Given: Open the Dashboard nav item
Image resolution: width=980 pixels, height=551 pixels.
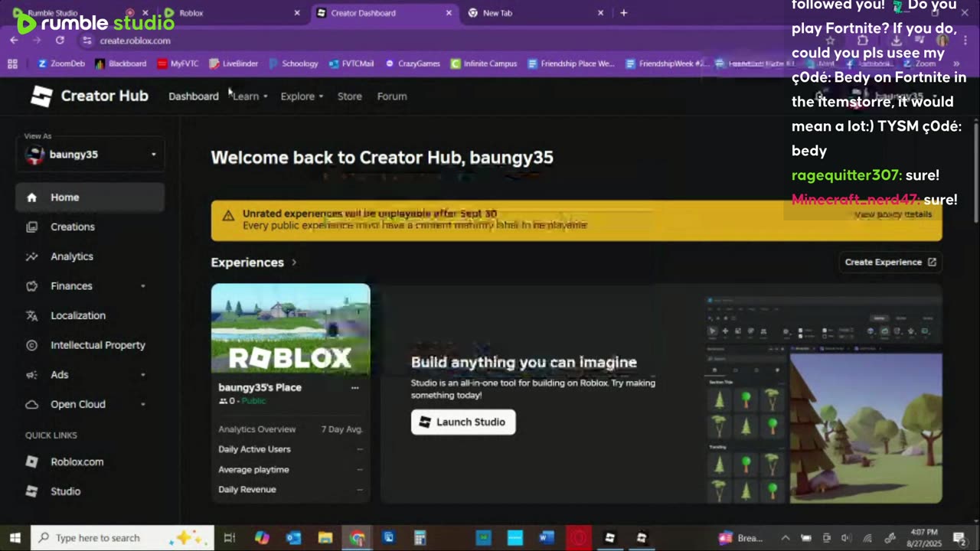Looking at the screenshot, I should pos(193,96).
